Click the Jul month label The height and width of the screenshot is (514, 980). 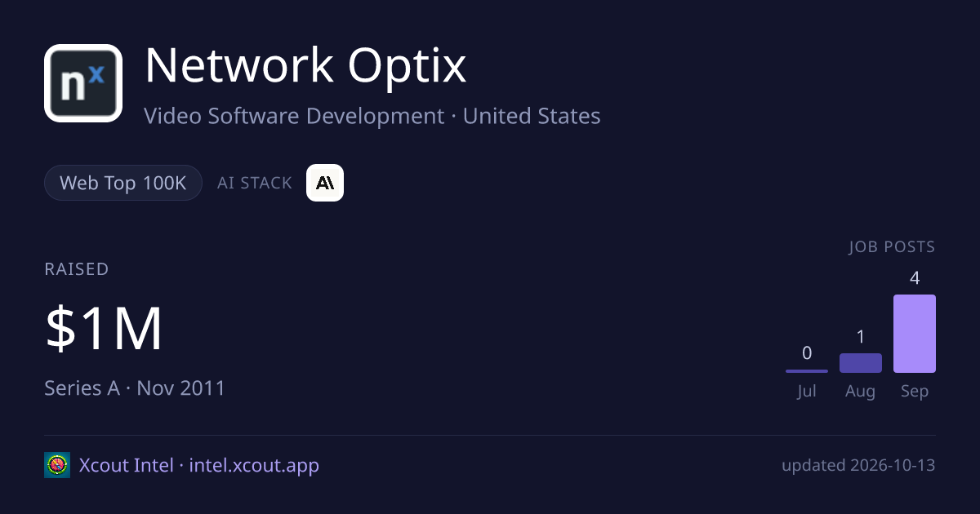[807, 391]
